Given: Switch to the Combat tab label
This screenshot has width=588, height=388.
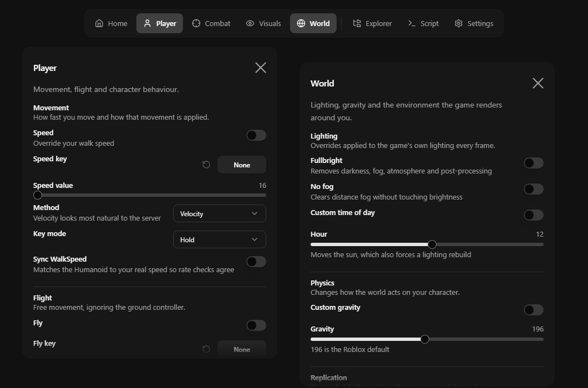Looking at the screenshot, I should click(x=217, y=24).
